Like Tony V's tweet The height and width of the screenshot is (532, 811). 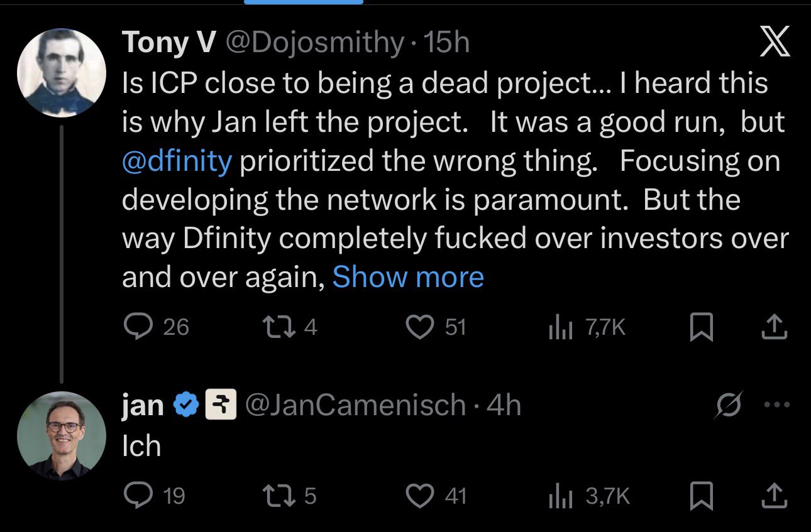421,327
